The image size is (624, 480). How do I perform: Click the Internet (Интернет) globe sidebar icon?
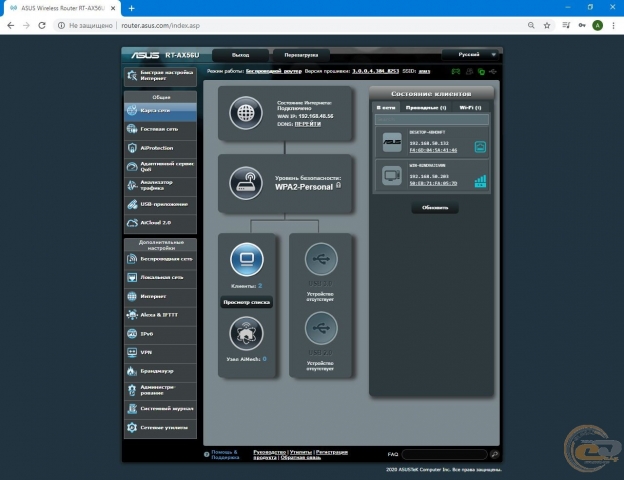(132, 297)
